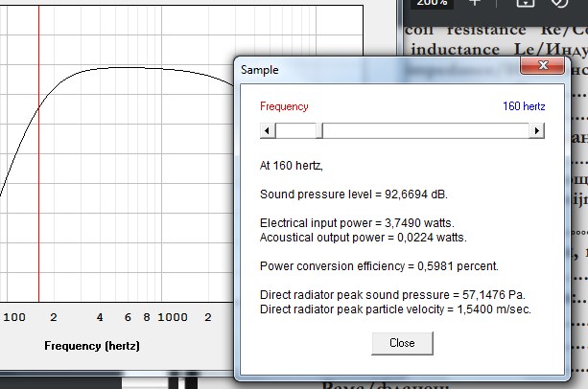Screen dimensions: 588x389
Task: Click the slider track right of thumb
Action: point(422,130)
